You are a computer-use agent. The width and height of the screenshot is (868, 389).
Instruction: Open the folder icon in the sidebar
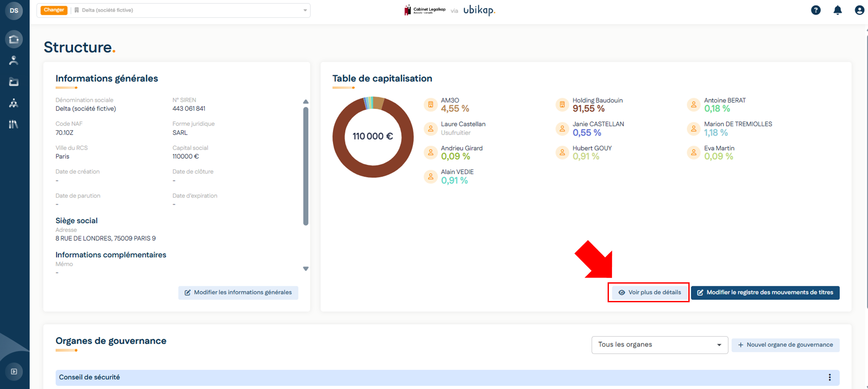point(14,82)
